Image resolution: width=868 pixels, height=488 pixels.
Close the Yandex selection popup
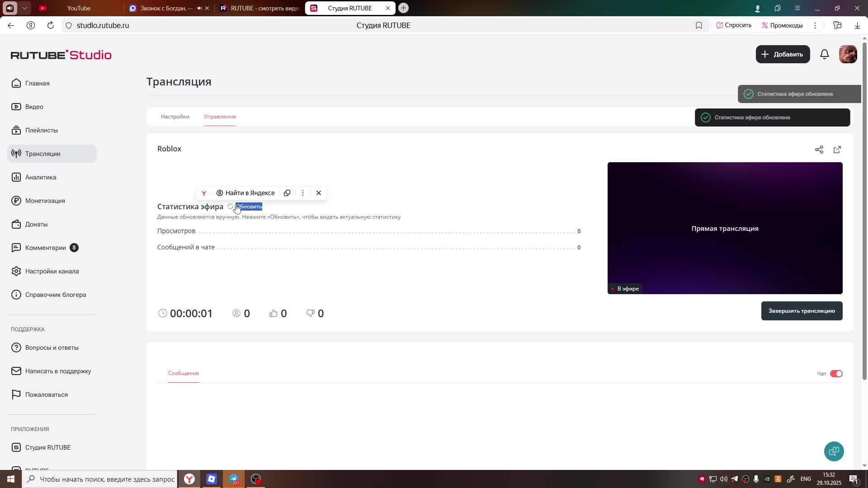tap(319, 193)
